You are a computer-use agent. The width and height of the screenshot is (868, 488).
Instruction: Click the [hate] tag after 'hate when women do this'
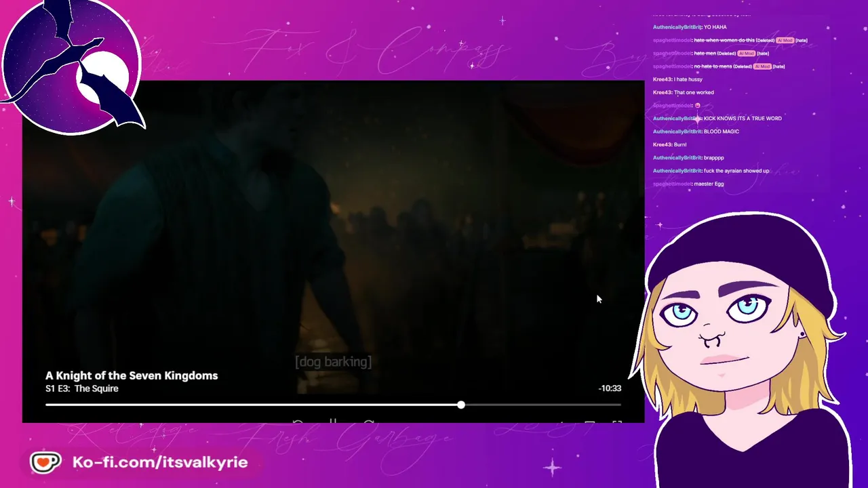click(x=802, y=41)
